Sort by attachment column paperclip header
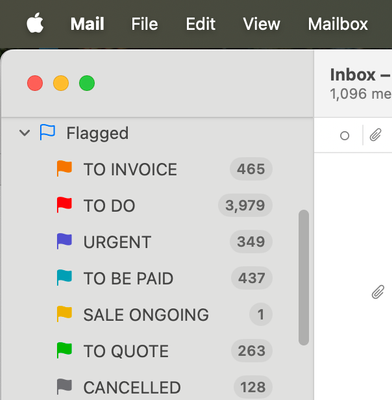Screen dimensions: 392x400 (375, 135)
